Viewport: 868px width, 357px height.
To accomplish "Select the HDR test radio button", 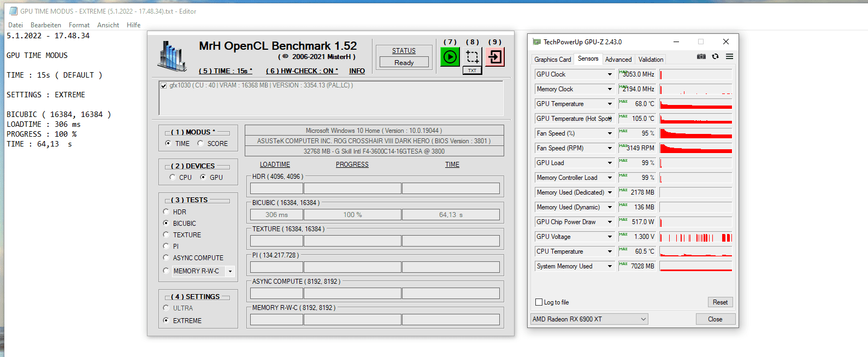I will [x=166, y=212].
